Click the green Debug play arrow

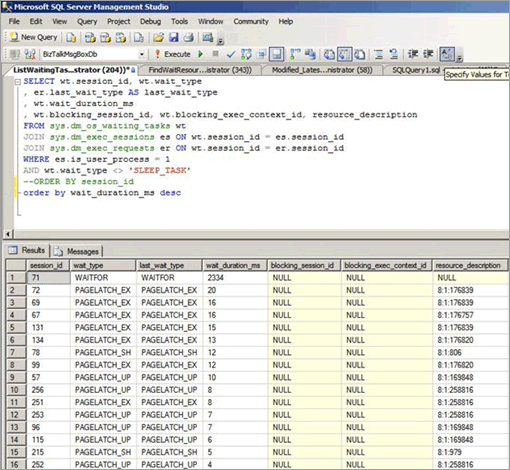coord(200,54)
